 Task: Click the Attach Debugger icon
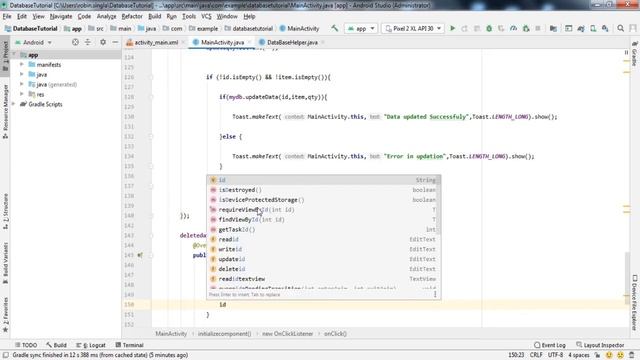[526, 29]
